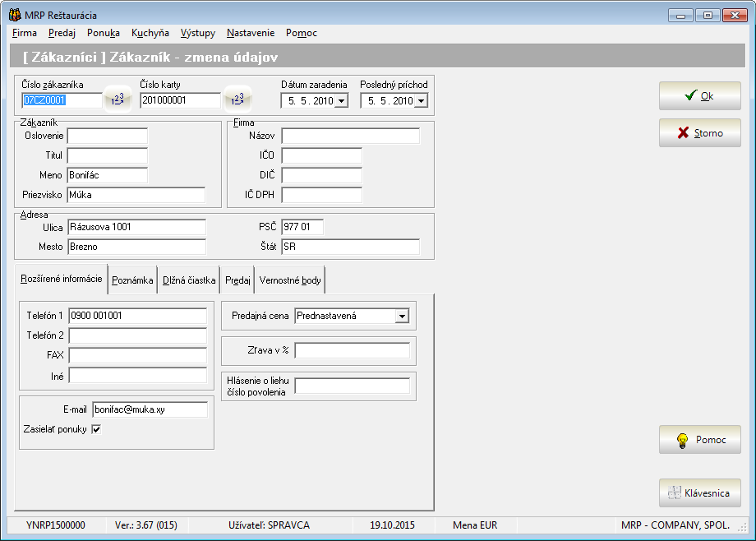The width and height of the screenshot is (756, 541).
Task: Open the Nastavenie menu
Action: tap(251, 33)
